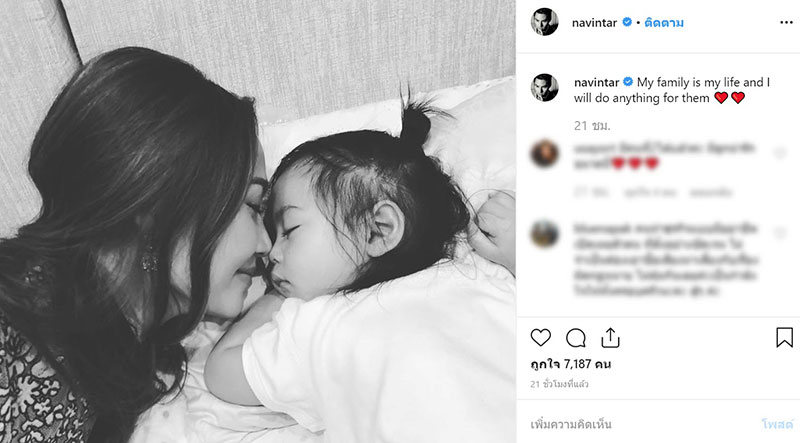Click the เพิ่มความคิดเห็น comment input field

click(x=638, y=424)
